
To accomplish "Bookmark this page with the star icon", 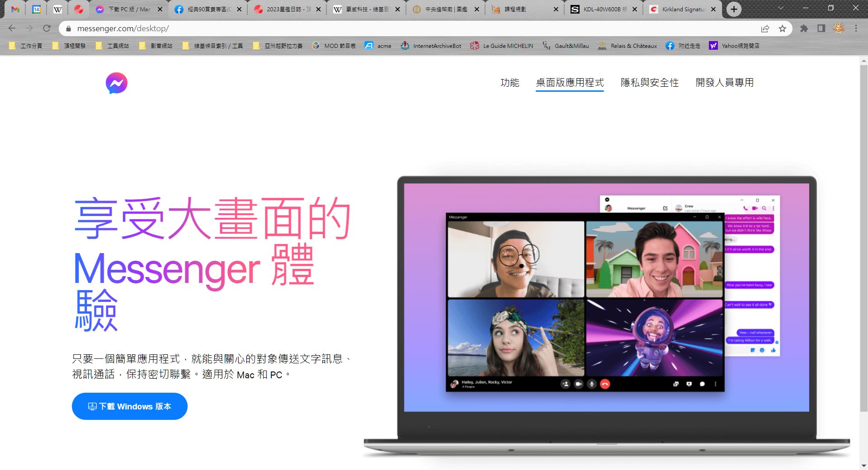I will click(783, 28).
